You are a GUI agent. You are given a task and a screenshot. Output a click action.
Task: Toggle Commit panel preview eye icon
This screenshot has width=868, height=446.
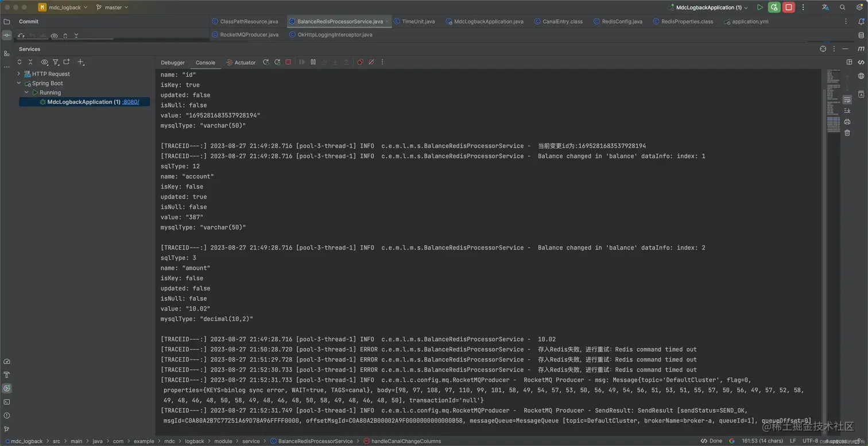coord(54,36)
